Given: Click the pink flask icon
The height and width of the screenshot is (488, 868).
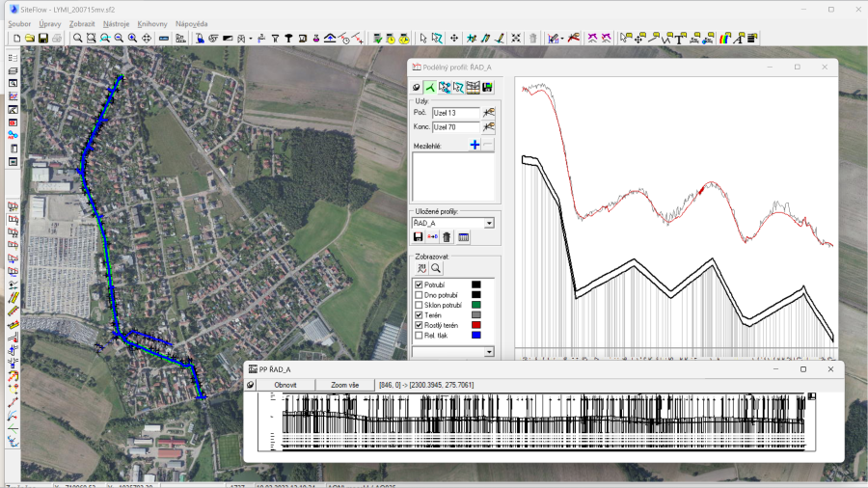Looking at the screenshot, I should [316, 39].
